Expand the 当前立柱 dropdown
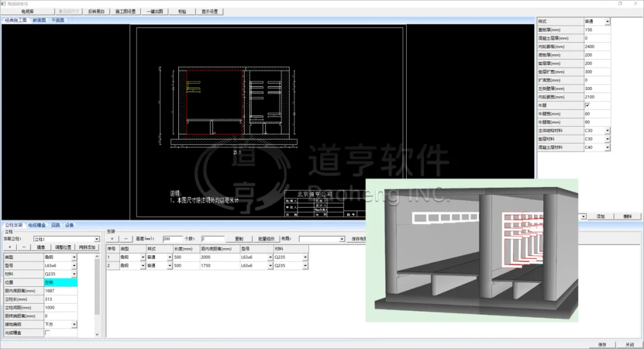Image resolution: width=644 pixels, height=349 pixels. [x=97, y=239]
